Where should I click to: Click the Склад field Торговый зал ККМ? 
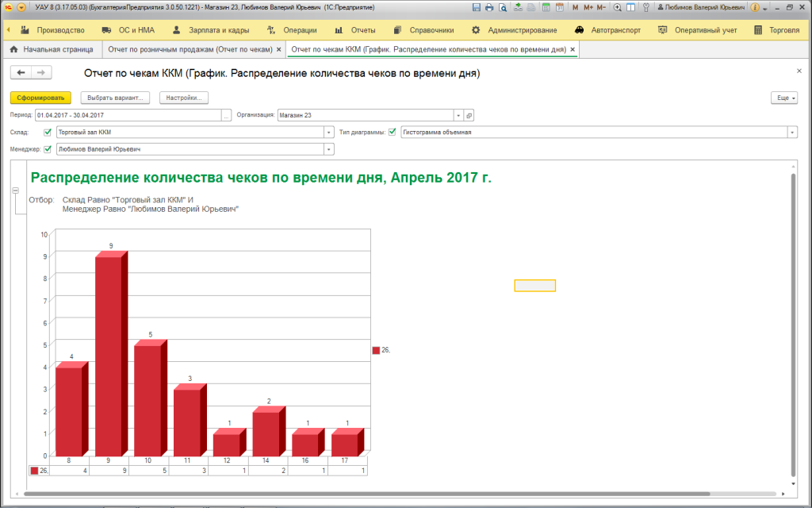point(190,133)
